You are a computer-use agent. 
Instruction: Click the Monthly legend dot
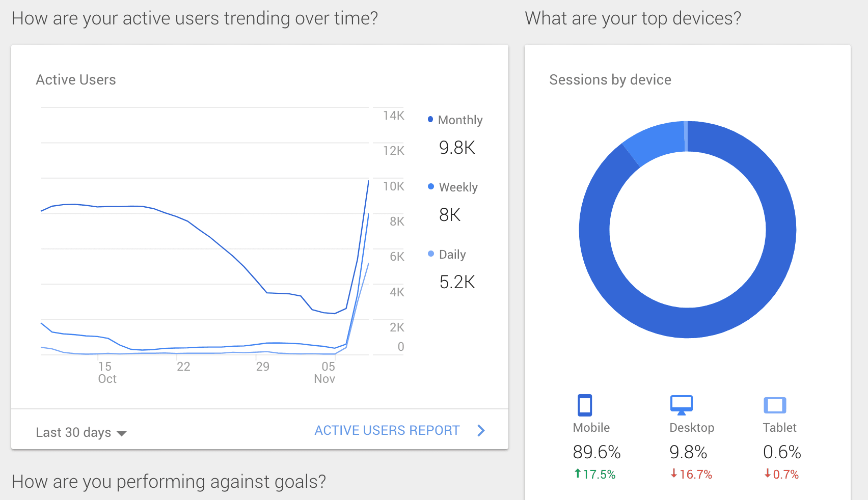pyautogui.click(x=430, y=120)
